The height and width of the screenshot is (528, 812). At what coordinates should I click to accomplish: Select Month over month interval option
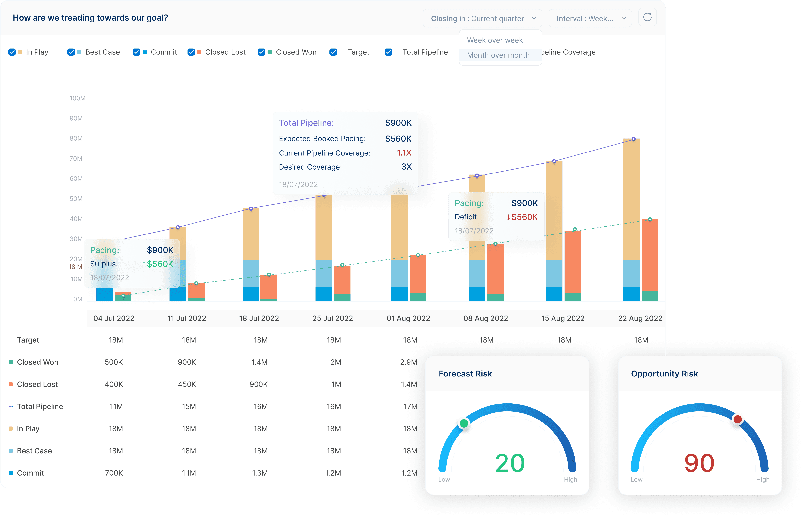click(x=499, y=55)
